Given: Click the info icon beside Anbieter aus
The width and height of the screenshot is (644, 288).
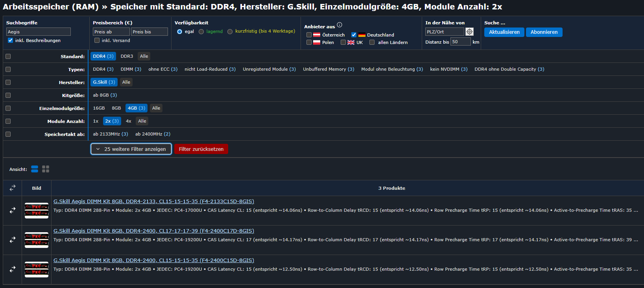Looking at the screenshot, I should (340, 25).
